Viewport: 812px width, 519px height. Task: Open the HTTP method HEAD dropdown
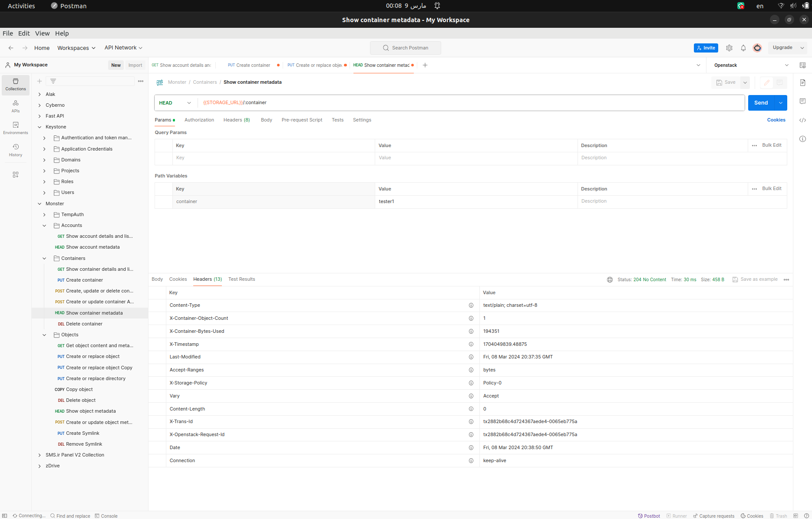175,103
